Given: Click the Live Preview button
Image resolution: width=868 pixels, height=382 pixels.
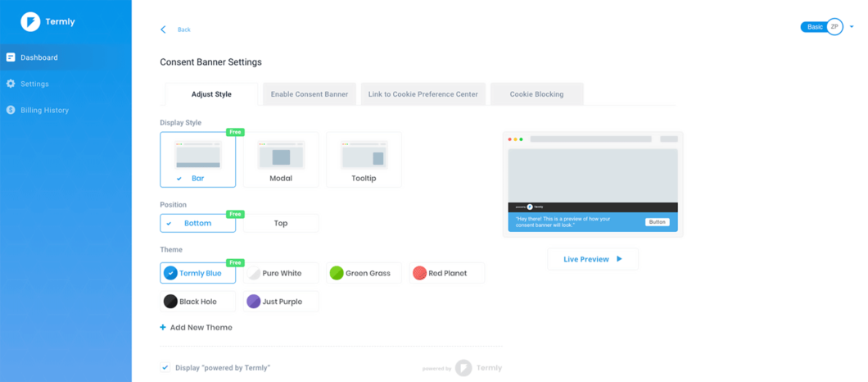Looking at the screenshot, I should (x=593, y=259).
